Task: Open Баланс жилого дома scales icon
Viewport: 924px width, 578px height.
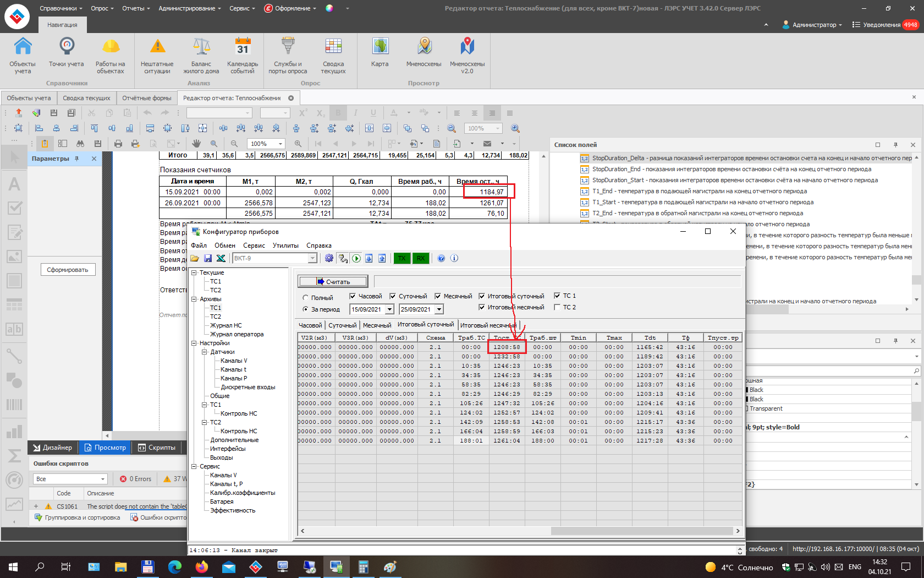Action: 201,55
